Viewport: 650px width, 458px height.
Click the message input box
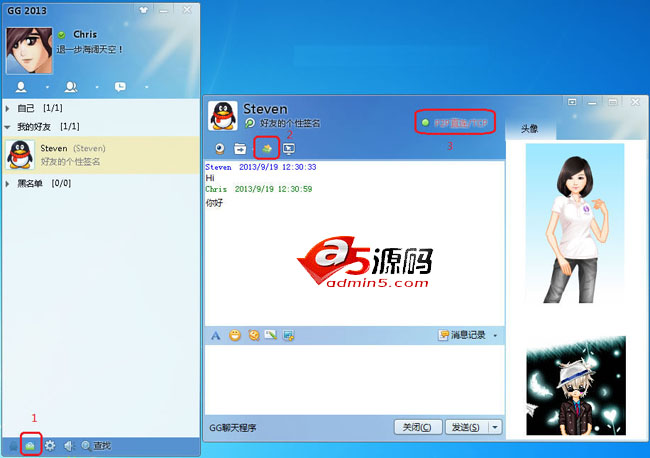(x=354, y=379)
